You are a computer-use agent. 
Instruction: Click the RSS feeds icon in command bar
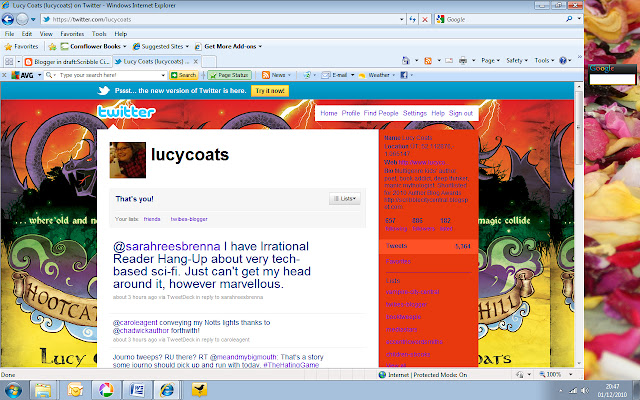pyautogui.click(x=428, y=61)
